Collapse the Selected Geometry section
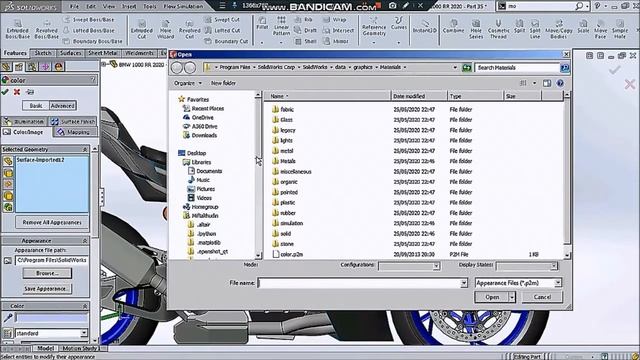Viewport: 640px width, 360px height. [85, 149]
